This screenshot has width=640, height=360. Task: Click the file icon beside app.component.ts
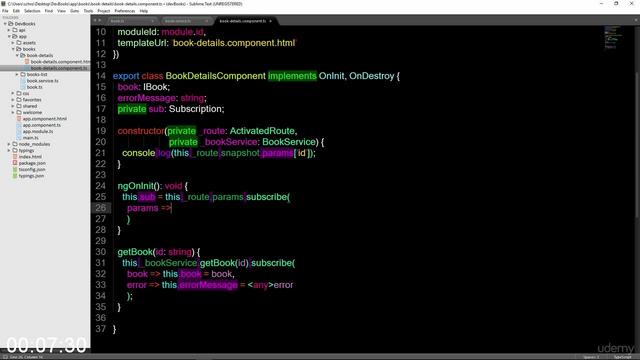tap(19, 125)
